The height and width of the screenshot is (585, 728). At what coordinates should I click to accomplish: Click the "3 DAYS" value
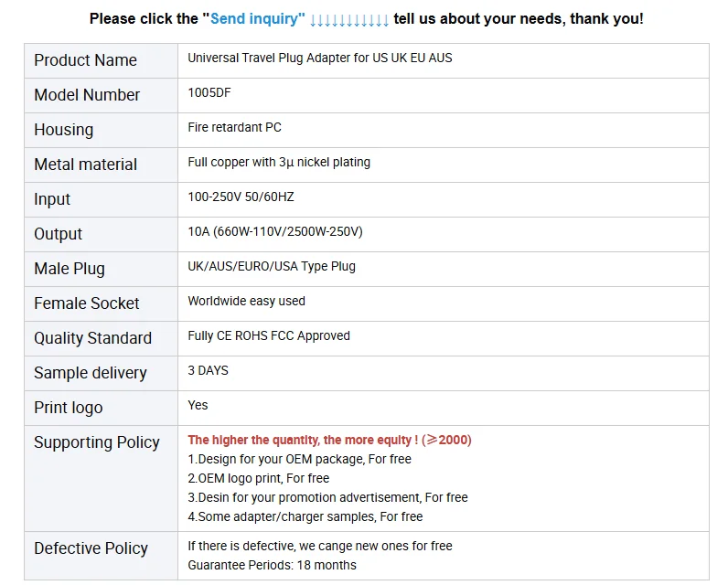208,371
